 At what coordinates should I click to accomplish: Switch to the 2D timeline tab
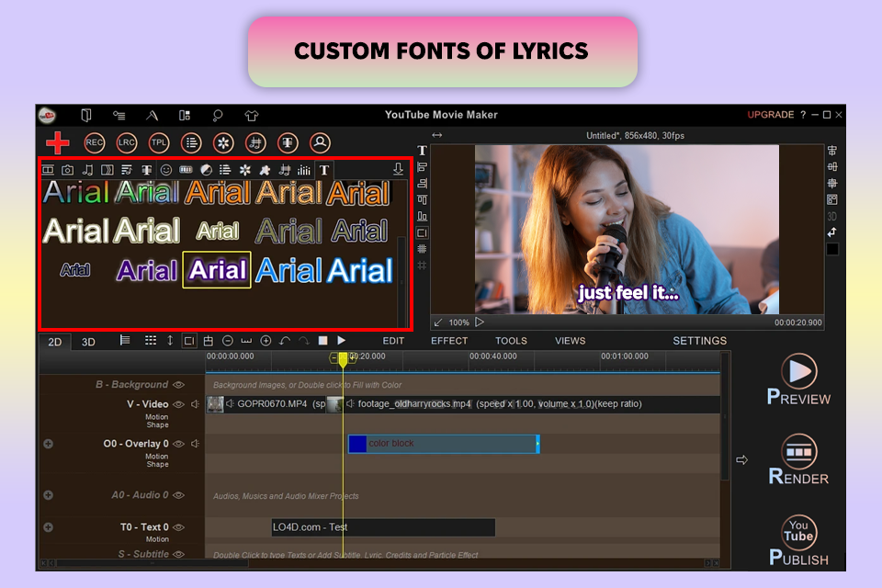[x=54, y=342]
